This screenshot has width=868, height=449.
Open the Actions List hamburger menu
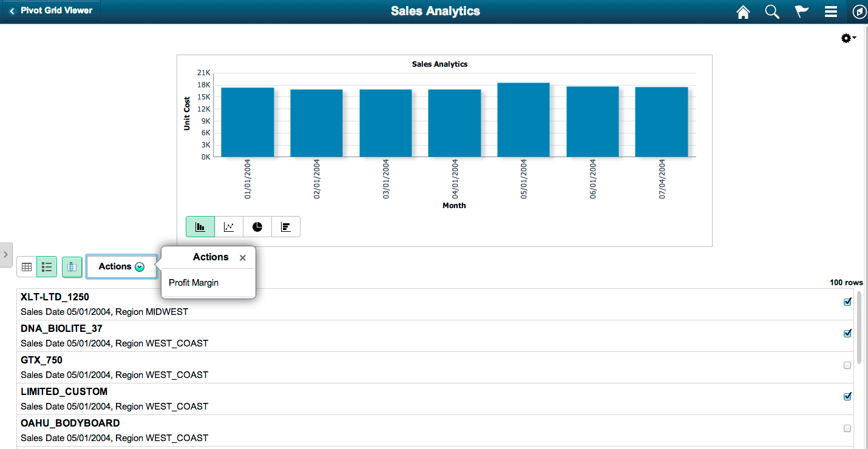click(830, 12)
